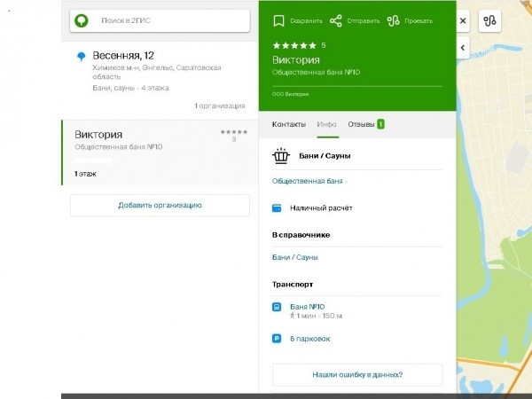Screen dimensions: 532x399
Task: Click the pedestrian walking icon
Action: 292,316
